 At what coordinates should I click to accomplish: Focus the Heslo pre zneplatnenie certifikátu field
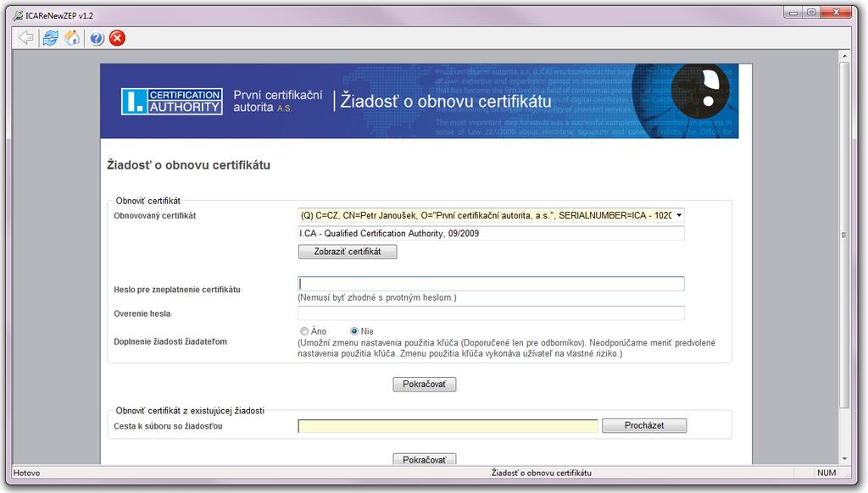pos(491,284)
